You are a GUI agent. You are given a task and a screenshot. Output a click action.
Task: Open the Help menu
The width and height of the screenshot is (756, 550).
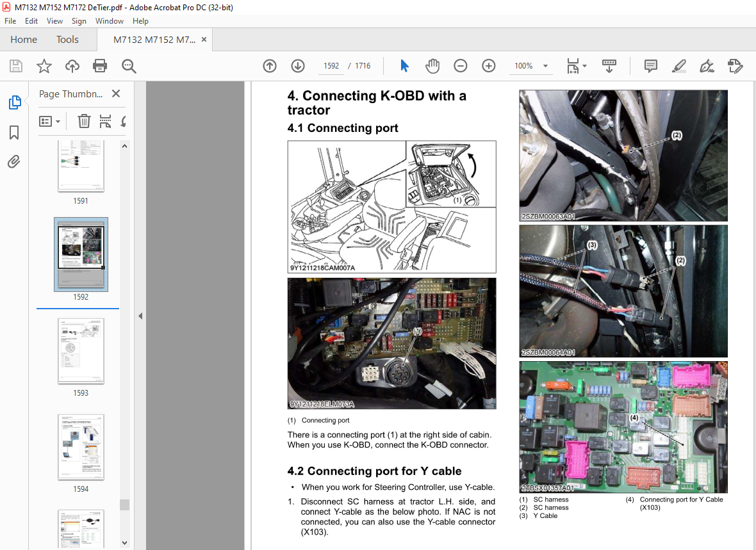coord(140,21)
